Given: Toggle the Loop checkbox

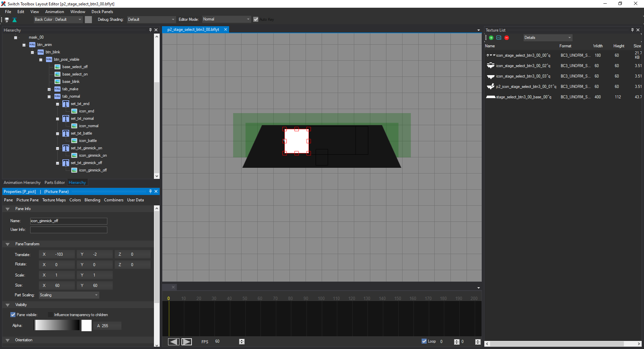Looking at the screenshot, I should (424, 341).
